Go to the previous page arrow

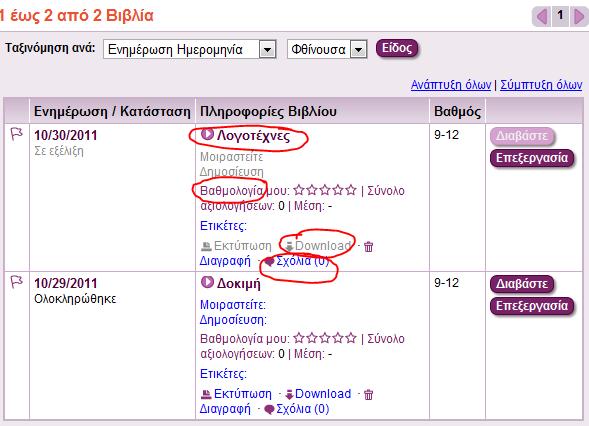(x=542, y=17)
